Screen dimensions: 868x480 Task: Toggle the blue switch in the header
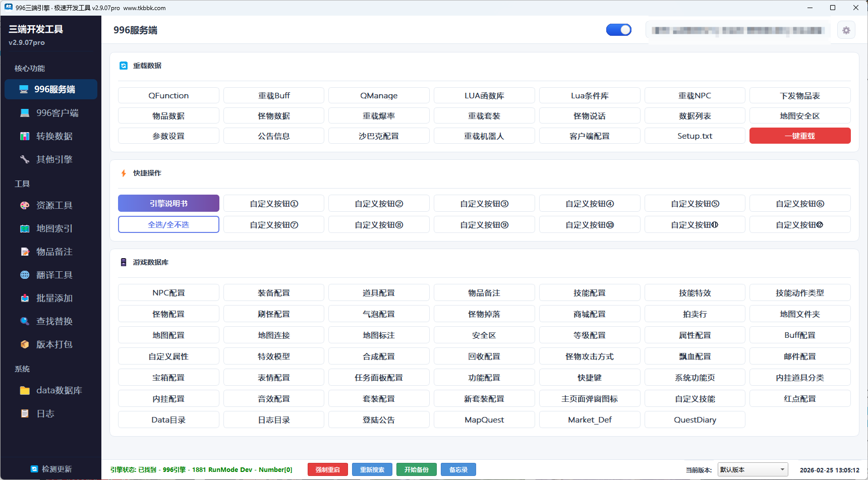point(619,30)
